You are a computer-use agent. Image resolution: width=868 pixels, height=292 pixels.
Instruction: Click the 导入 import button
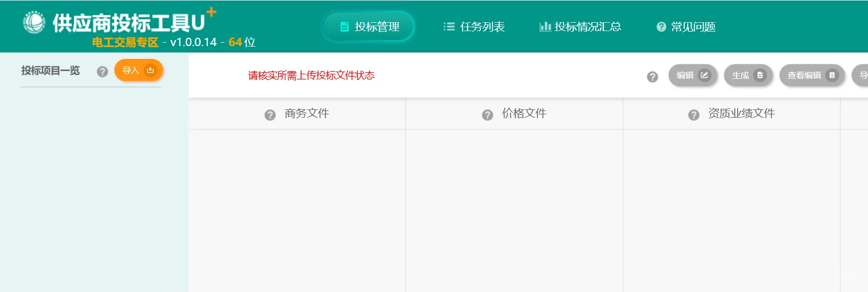(139, 71)
